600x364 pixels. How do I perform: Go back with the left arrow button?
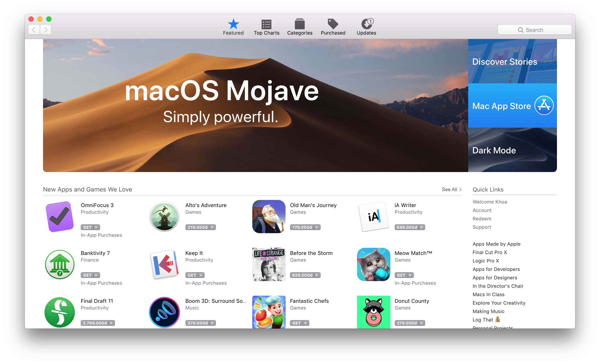tap(34, 30)
